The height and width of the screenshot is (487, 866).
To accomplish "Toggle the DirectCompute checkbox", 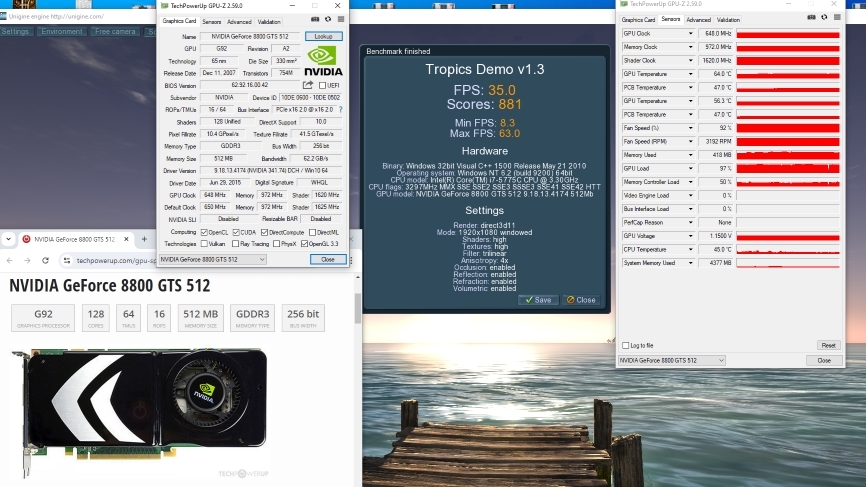I will coord(264,232).
